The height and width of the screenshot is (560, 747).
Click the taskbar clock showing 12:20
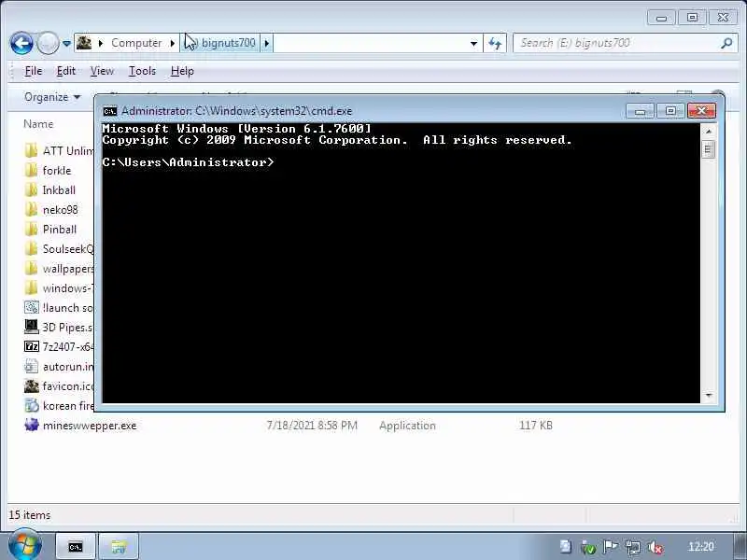point(701,547)
